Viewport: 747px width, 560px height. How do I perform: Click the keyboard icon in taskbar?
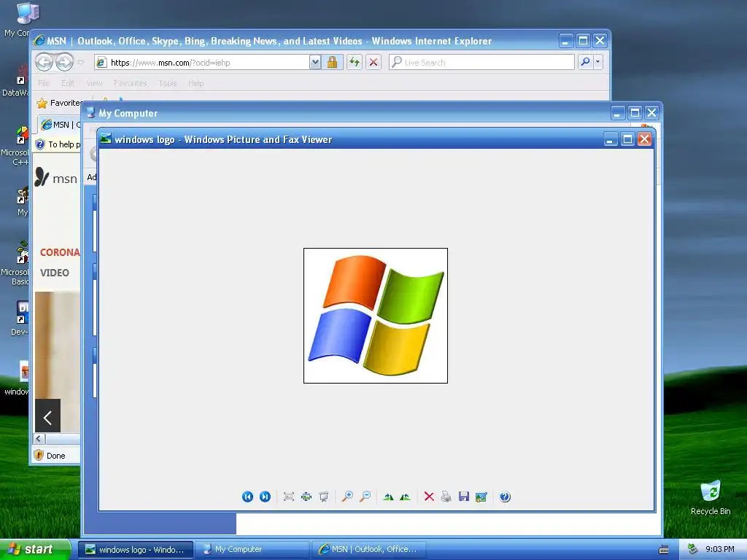click(x=664, y=550)
